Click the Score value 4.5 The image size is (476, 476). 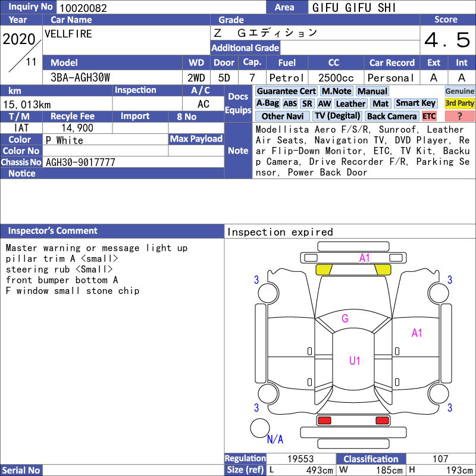pos(447,40)
